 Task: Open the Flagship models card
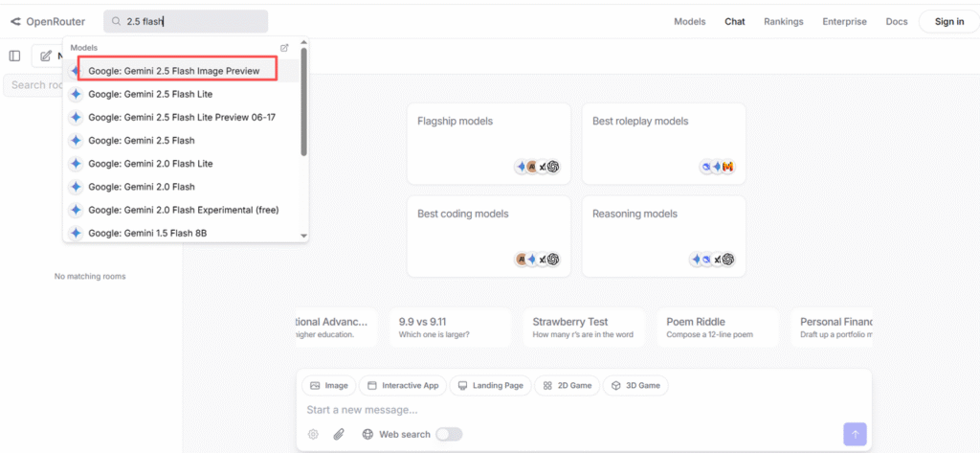pyautogui.click(x=489, y=144)
